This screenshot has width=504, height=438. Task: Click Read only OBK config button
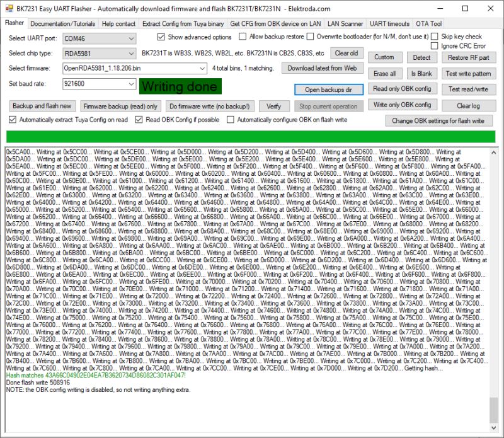coord(402,88)
